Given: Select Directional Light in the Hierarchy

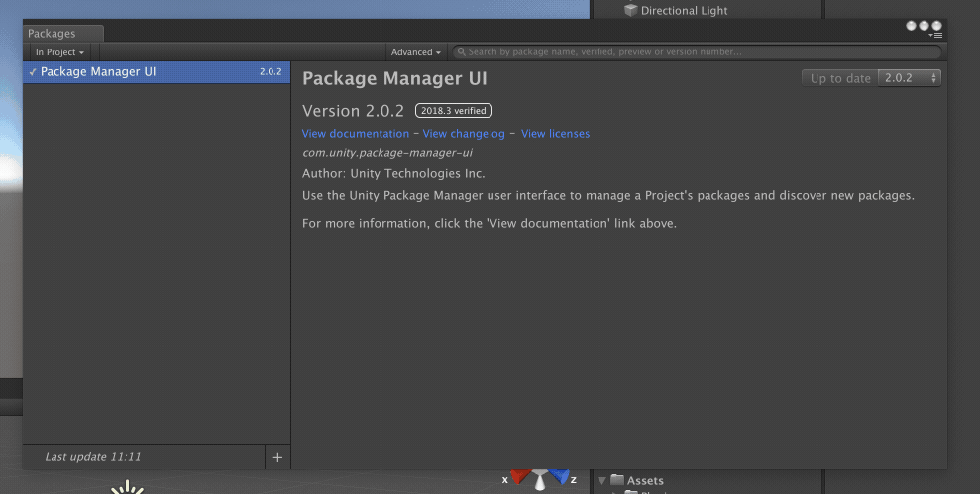Looking at the screenshot, I should (x=684, y=10).
